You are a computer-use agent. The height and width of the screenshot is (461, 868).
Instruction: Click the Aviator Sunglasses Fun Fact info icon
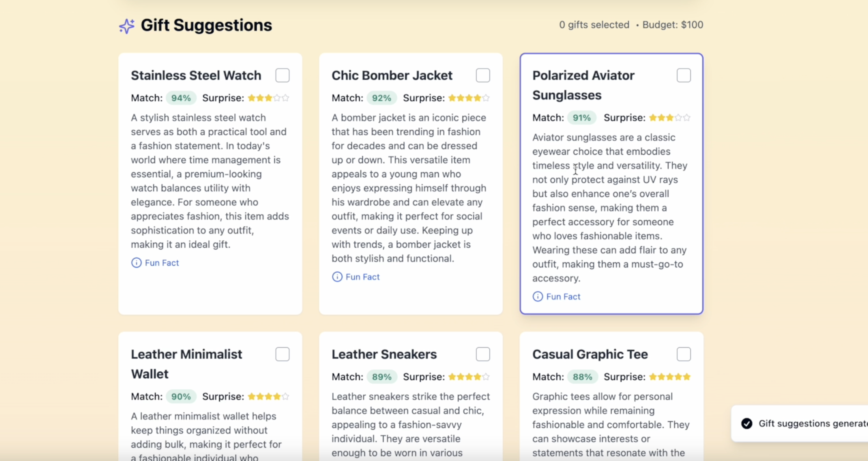pos(537,296)
